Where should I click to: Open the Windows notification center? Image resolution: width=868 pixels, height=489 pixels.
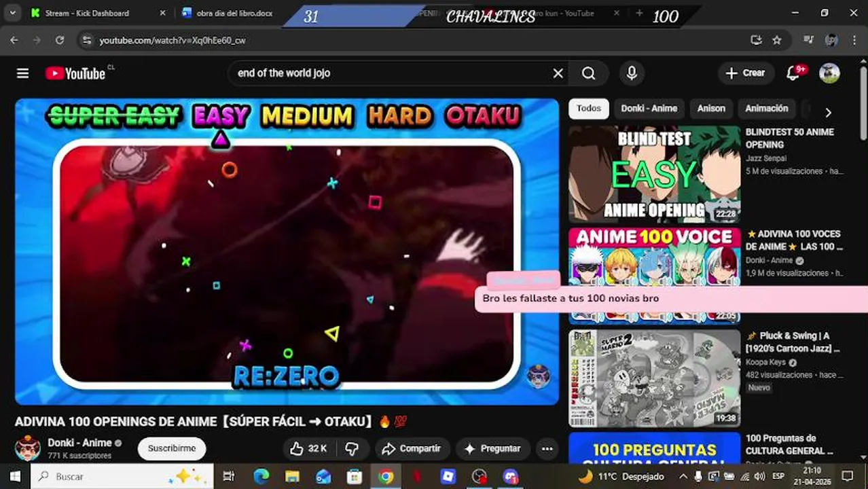pyautogui.click(x=848, y=477)
